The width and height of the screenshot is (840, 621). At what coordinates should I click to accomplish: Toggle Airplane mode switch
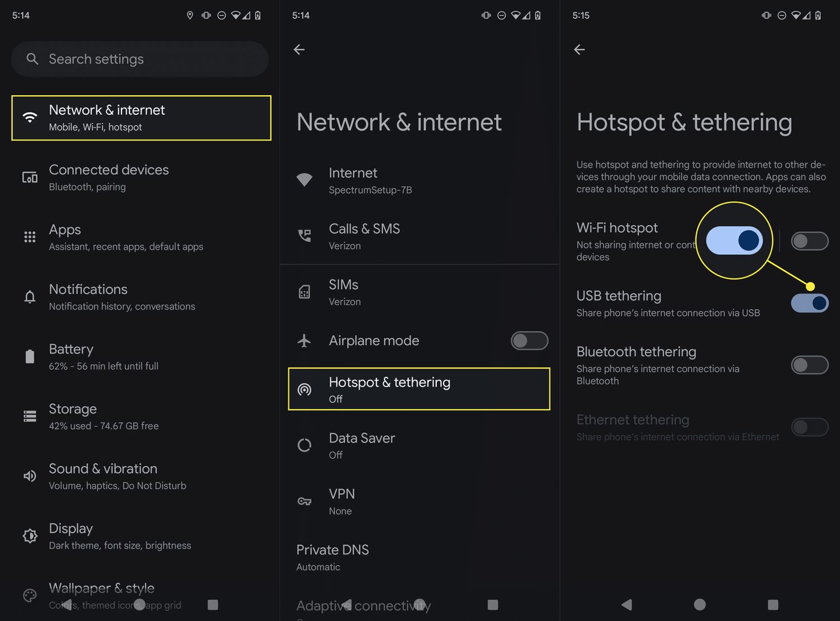coord(529,340)
